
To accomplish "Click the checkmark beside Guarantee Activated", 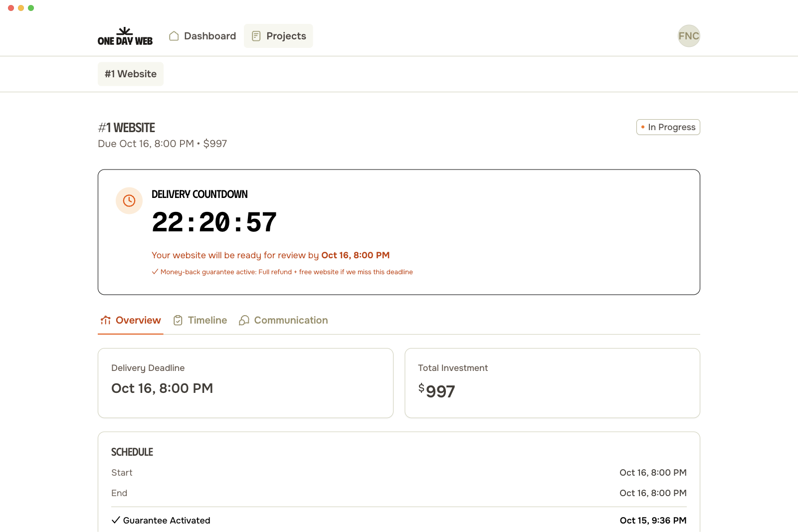I will pyautogui.click(x=116, y=520).
